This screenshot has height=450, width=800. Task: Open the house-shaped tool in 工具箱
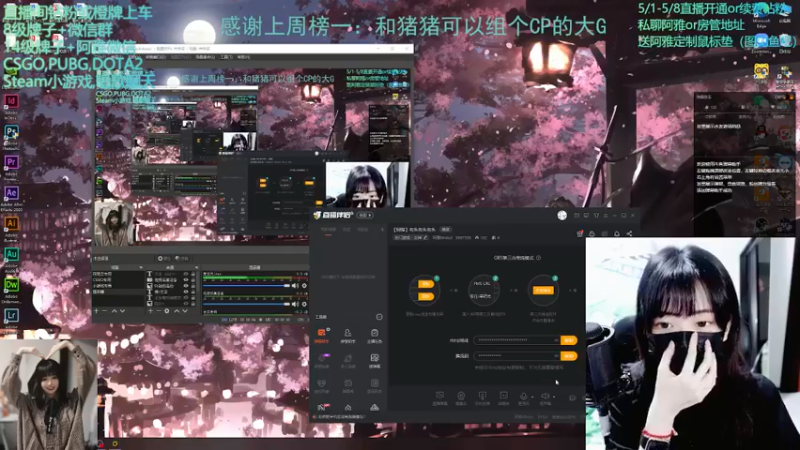[347, 408]
